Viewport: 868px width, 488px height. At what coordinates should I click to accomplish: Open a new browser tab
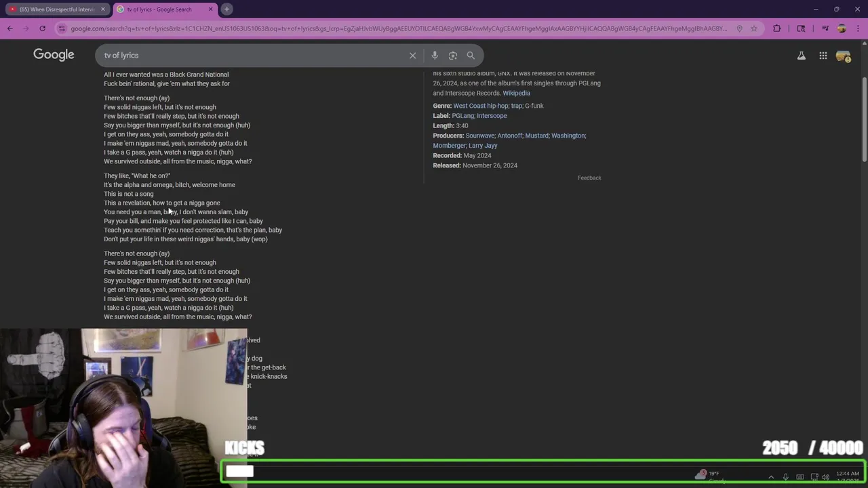point(226,9)
